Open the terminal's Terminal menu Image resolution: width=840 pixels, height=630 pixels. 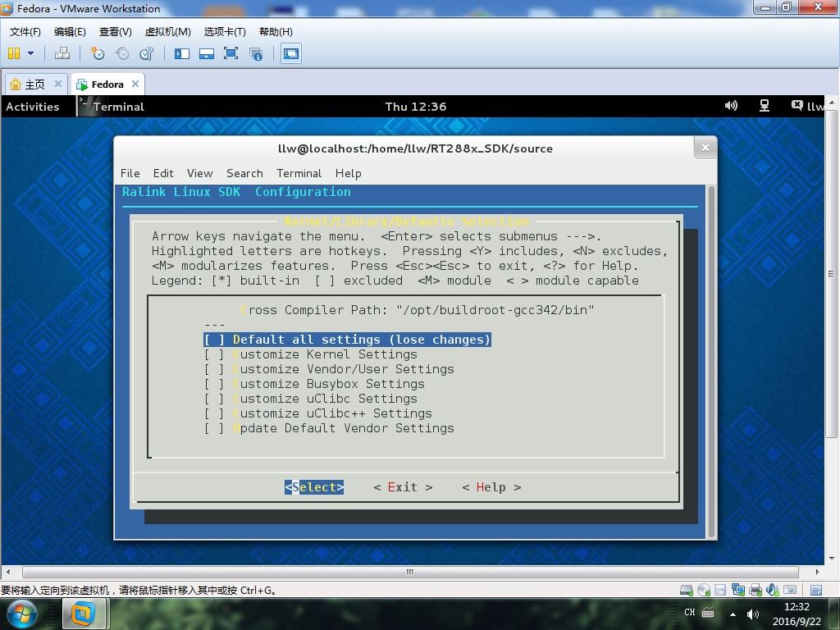[x=299, y=173]
